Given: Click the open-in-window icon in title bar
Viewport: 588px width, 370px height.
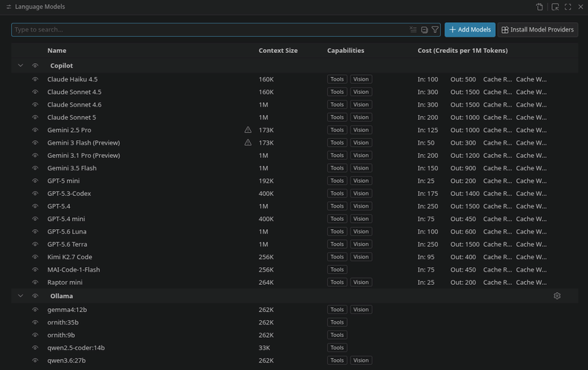Looking at the screenshot, I should click(x=555, y=7).
